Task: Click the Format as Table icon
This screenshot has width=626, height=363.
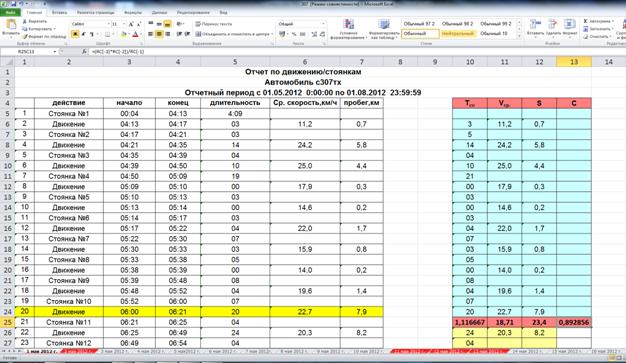Action: tap(384, 25)
